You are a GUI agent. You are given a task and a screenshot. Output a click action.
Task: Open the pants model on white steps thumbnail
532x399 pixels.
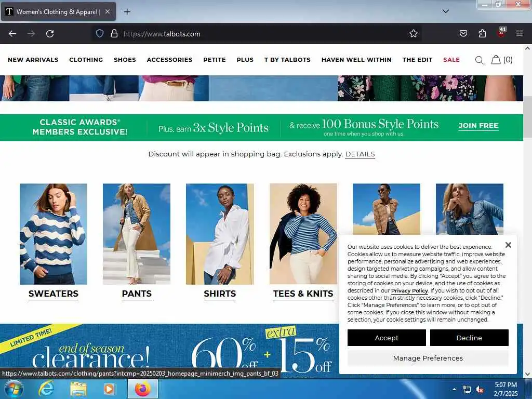[137, 234]
